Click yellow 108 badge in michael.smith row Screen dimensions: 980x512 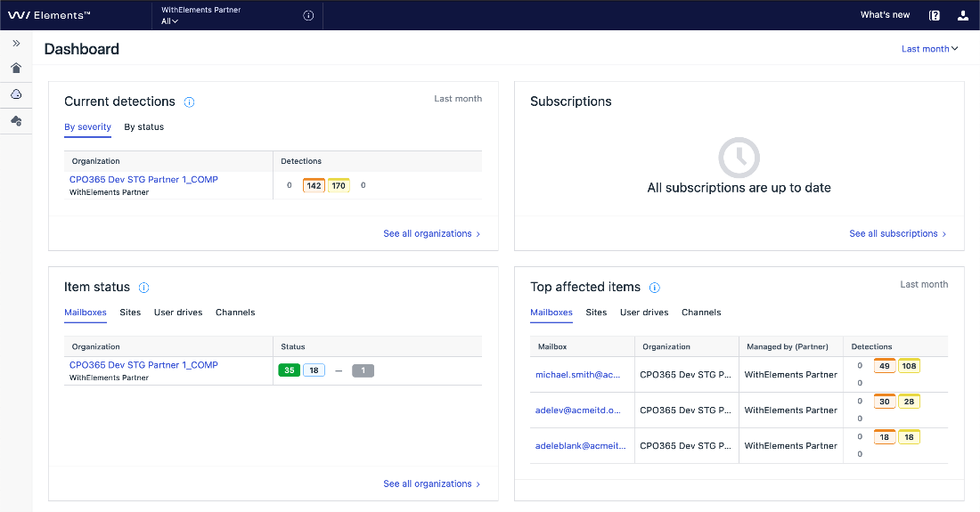[x=910, y=366]
